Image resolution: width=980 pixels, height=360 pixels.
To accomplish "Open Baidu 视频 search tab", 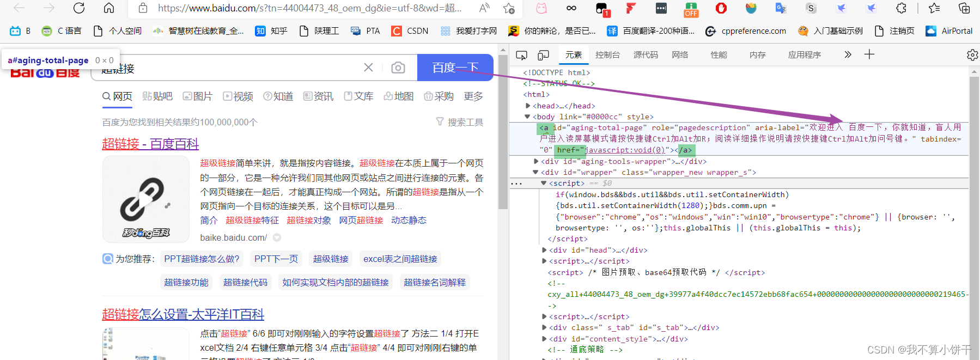I will point(238,96).
